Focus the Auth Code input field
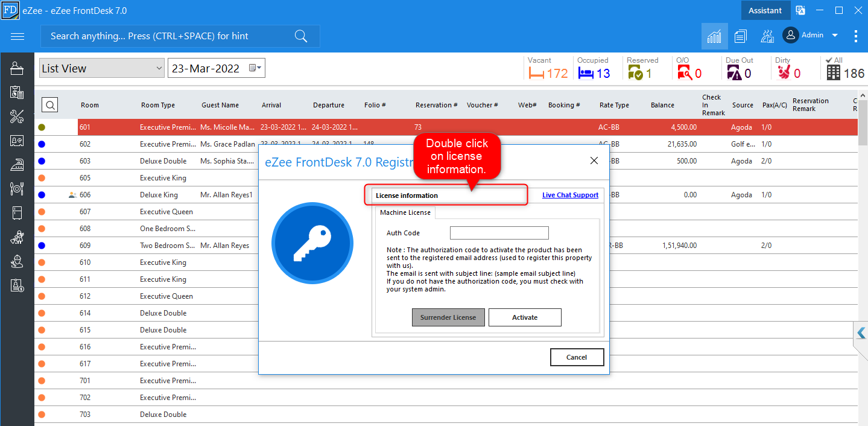868x426 pixels. click(x=499, y=233)
